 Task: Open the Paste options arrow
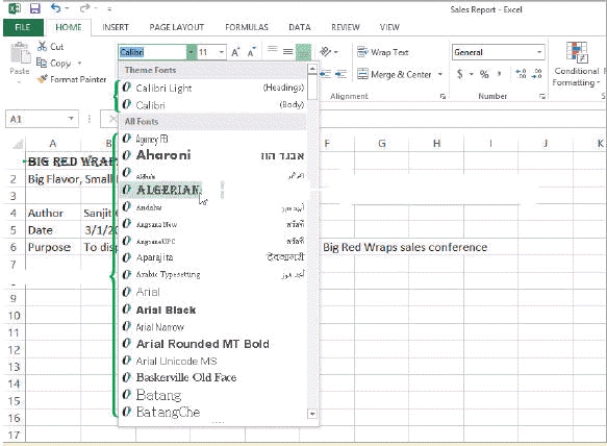pyautogui.click(x=19, y=82)
